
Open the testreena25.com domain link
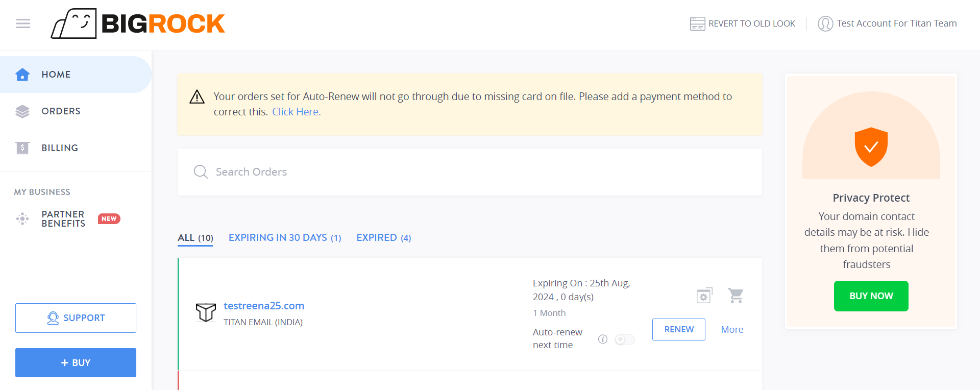264,306
